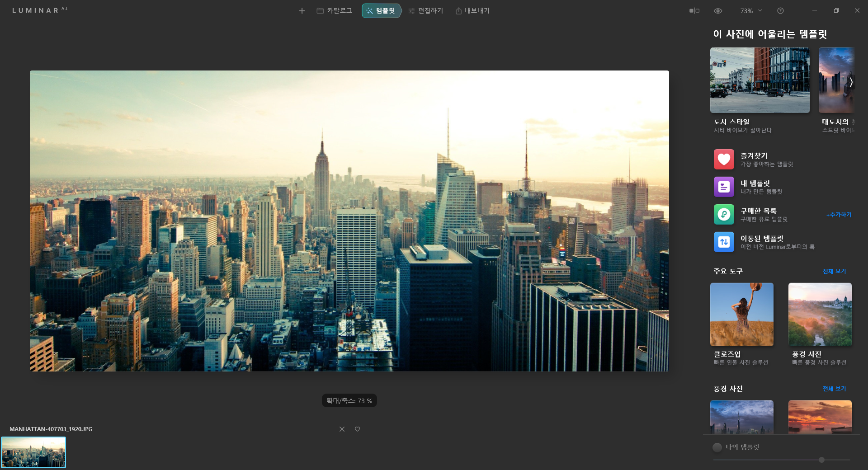Open the help question mark icon
Screen dimensions: 868x470
tap(780, 11)
